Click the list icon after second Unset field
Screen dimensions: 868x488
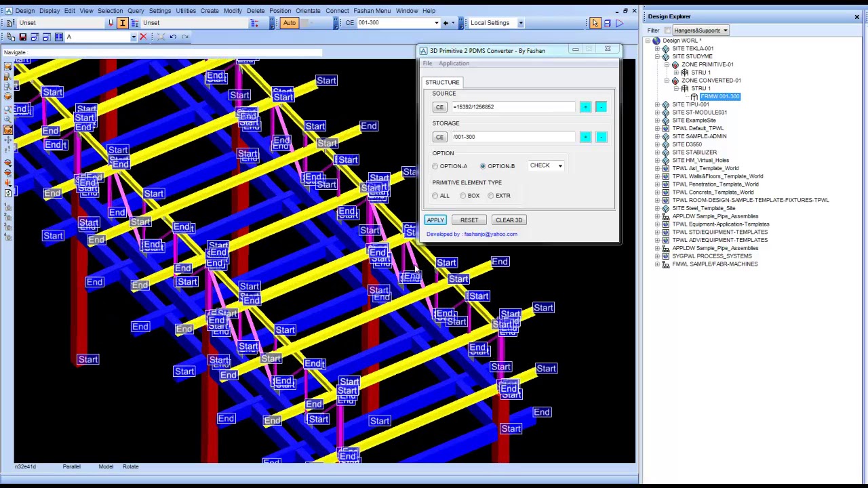pyautogui.click(x=254, y=23)
